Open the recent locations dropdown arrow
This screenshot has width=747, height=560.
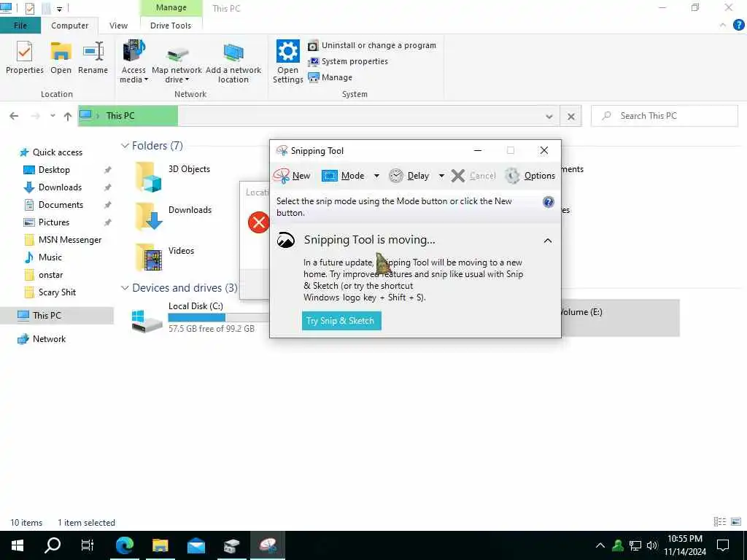[53, 116]
